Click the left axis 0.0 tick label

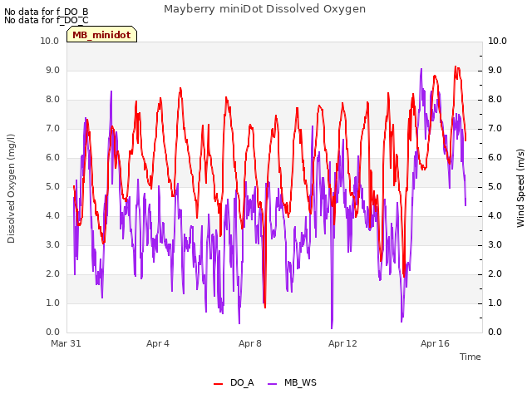tap(52, 332)
